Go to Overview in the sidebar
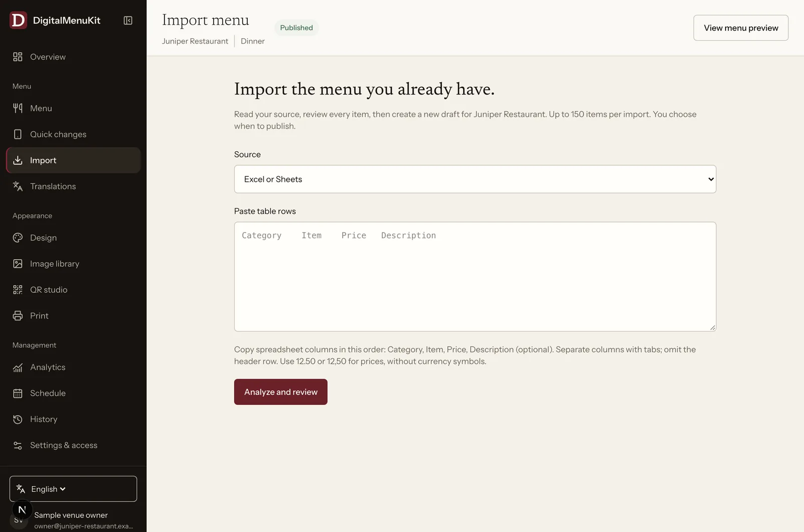The width and height of the screenshot is (804, 532). pyautogui.click(x=73, y=57)
